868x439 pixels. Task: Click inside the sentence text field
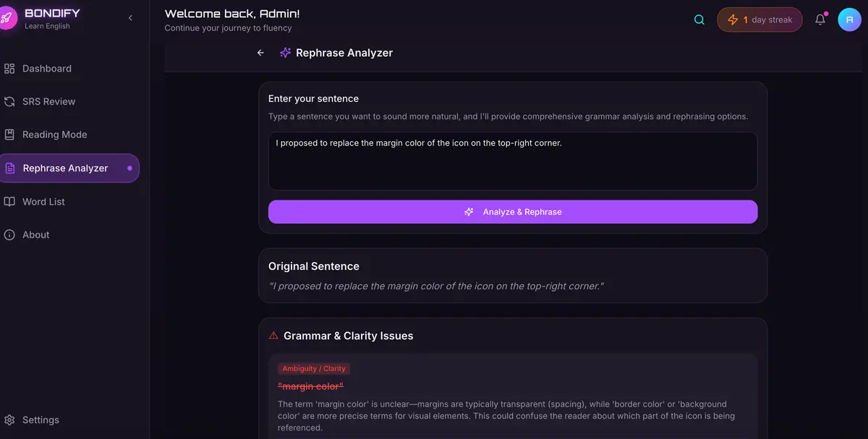[512, 161]
